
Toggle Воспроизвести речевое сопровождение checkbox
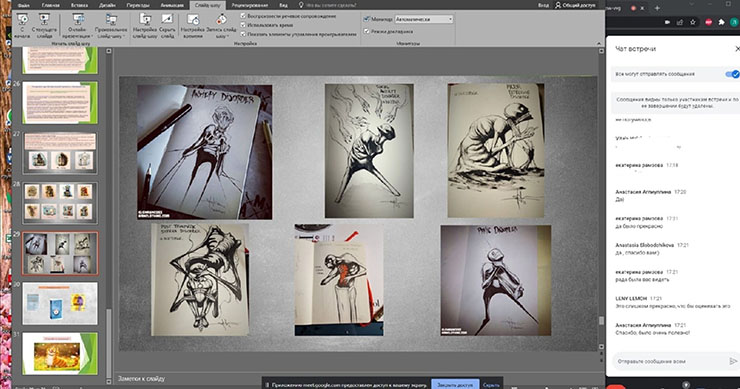click(243, 16)
